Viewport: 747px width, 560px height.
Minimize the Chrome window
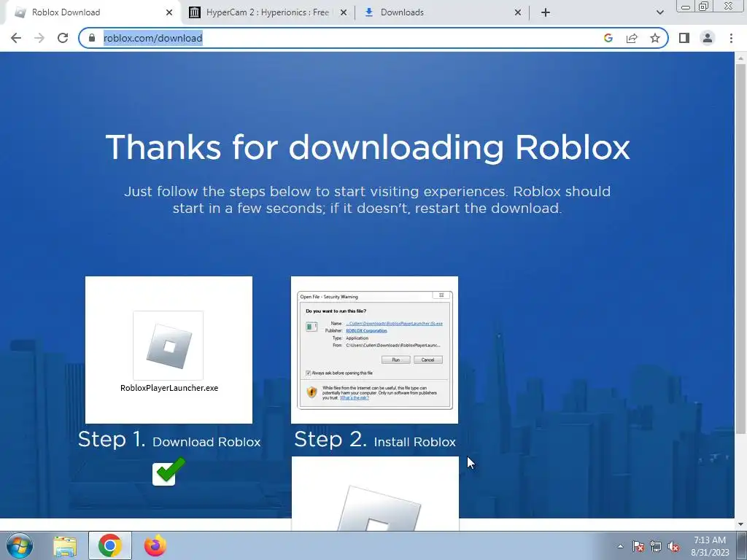(x=686, y=7)
